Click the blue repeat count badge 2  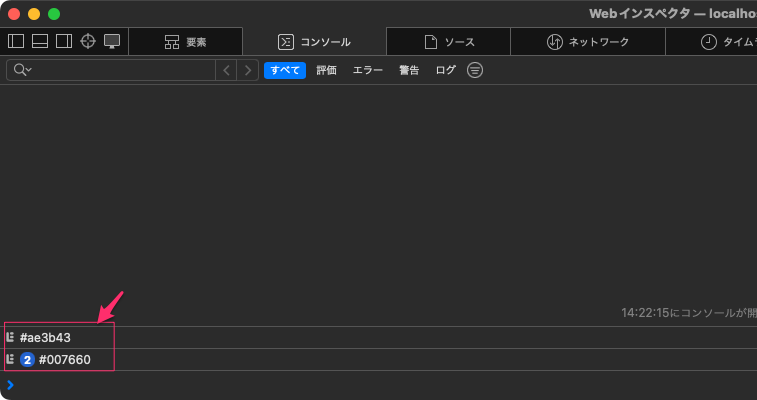click(27, 360)
